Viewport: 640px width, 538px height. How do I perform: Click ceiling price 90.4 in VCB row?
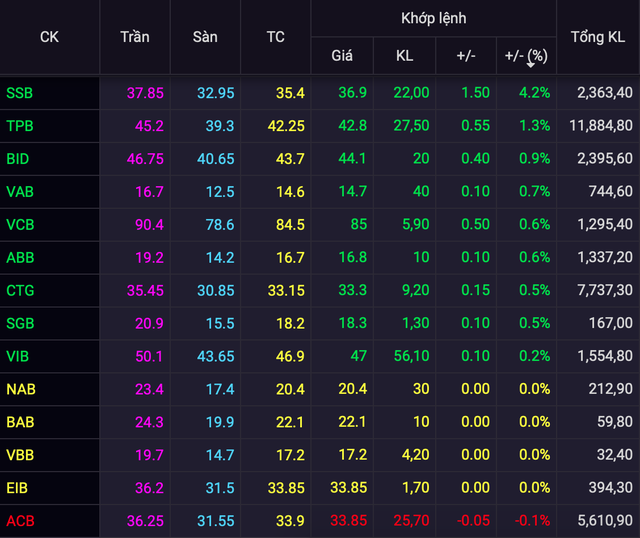click(148, 225)
